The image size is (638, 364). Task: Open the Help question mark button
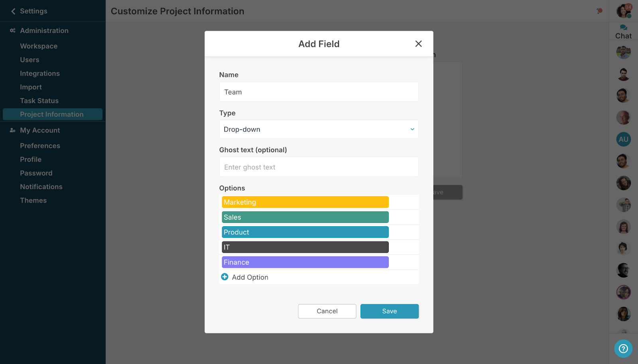(x=623, y=349)
